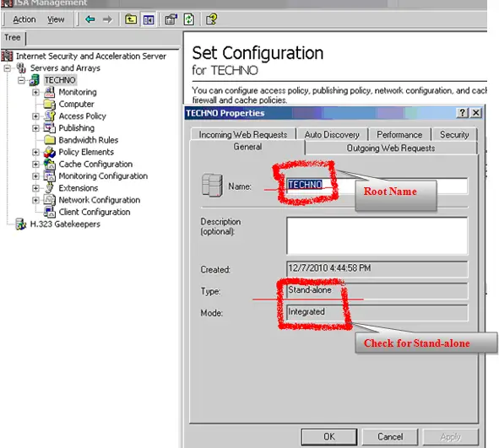
Task: Select Client Configuration label in tree
Action: [95, 212]
